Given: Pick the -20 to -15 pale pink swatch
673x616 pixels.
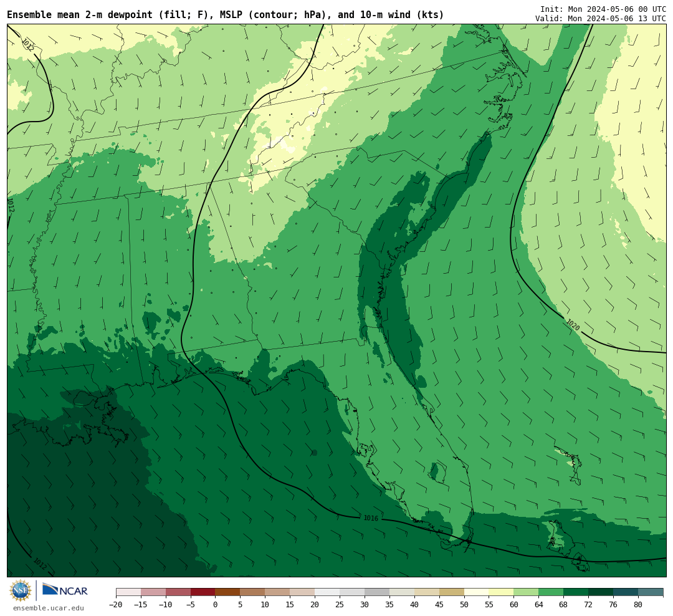Looking at the screenshot, I should coord(128,592).
